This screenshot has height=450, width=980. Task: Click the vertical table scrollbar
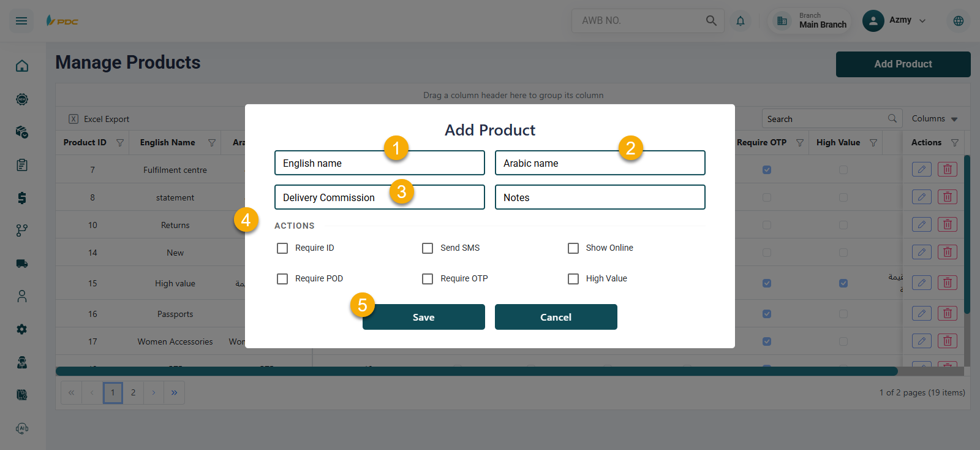pos(967,234)
